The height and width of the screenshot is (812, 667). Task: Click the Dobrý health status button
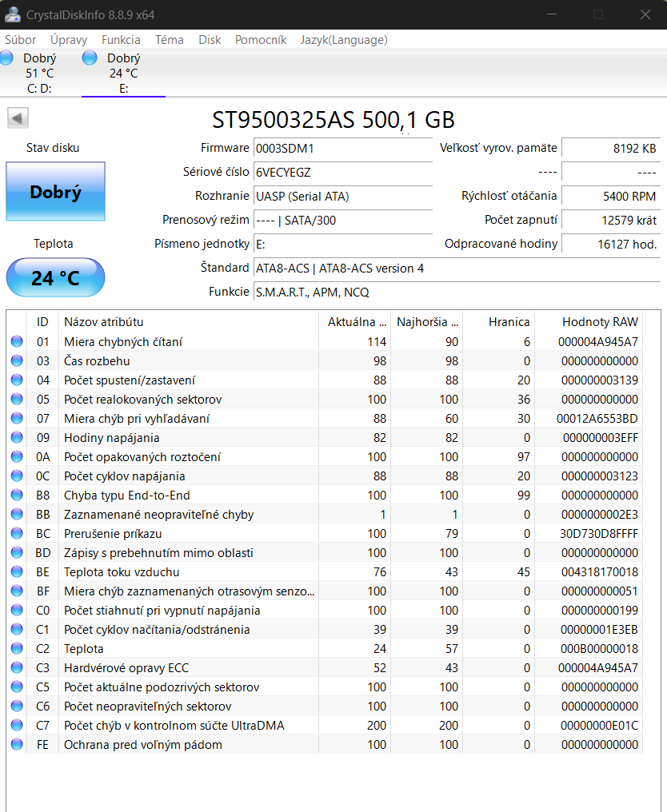point(55,191)
